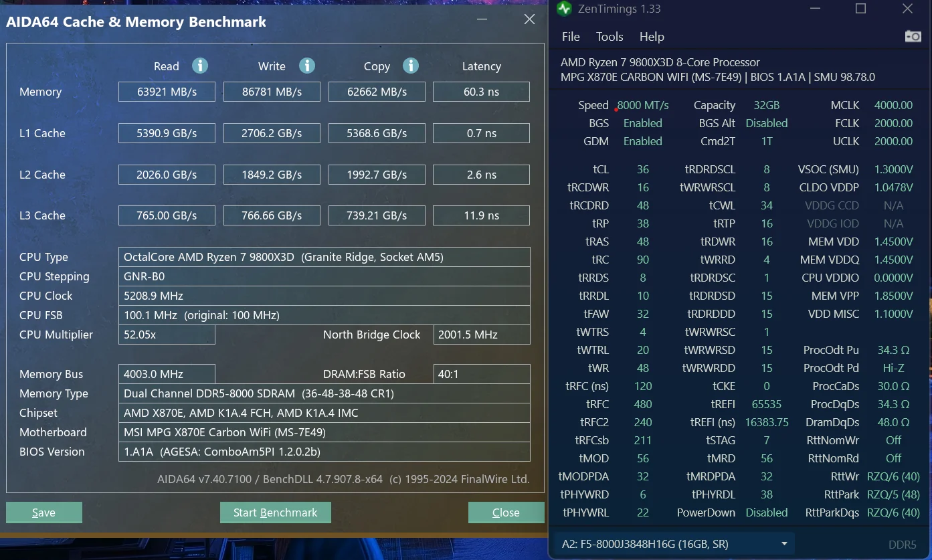Viewport: 932px width, 560px height.
Task: Click the Speed value 8000 MT/s in ZenTimings
Action: (x=643, y=105)
